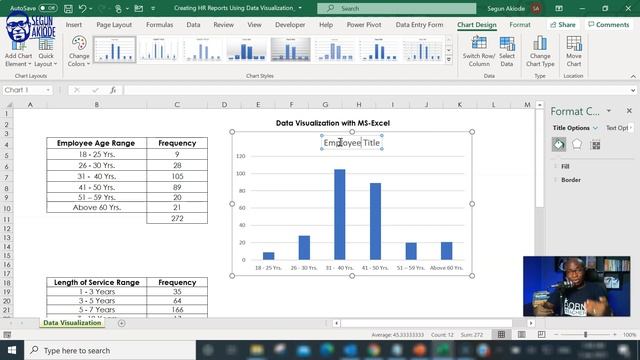The width and height of the screenshot is (640, 360).
Task: Click in the Search box
Action: click(396, 8)
